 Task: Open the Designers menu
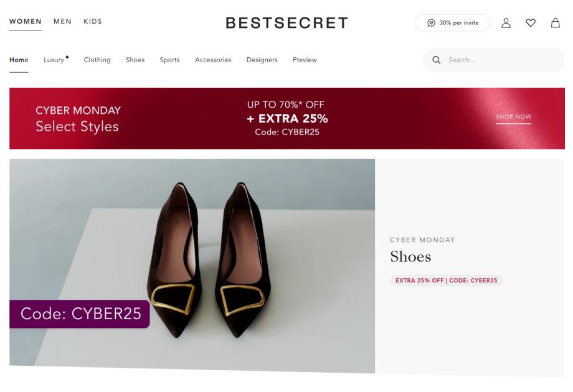pos(262,60)
